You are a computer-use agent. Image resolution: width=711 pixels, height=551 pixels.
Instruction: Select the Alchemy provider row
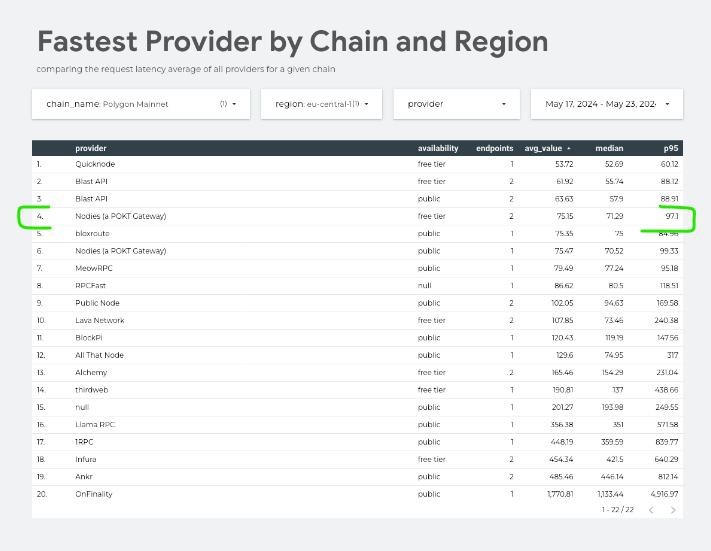90,372
